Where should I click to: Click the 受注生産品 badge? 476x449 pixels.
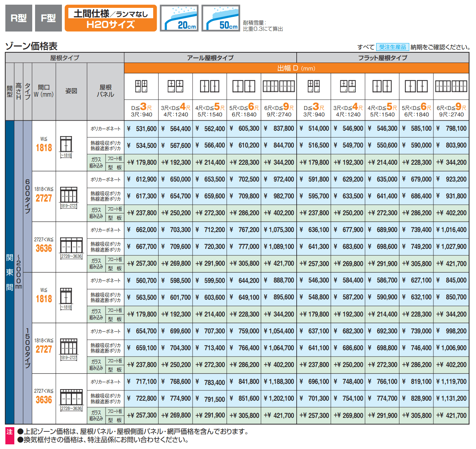393,46
